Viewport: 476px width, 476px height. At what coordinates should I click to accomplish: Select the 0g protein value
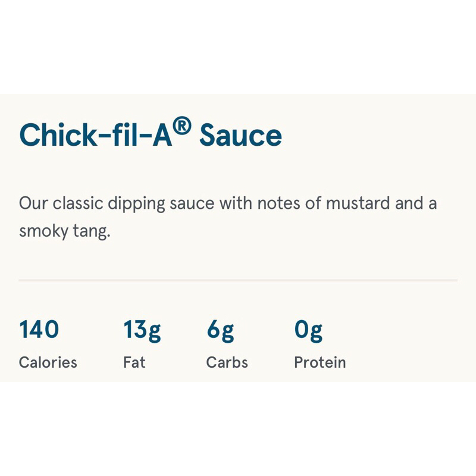(308, 330)
